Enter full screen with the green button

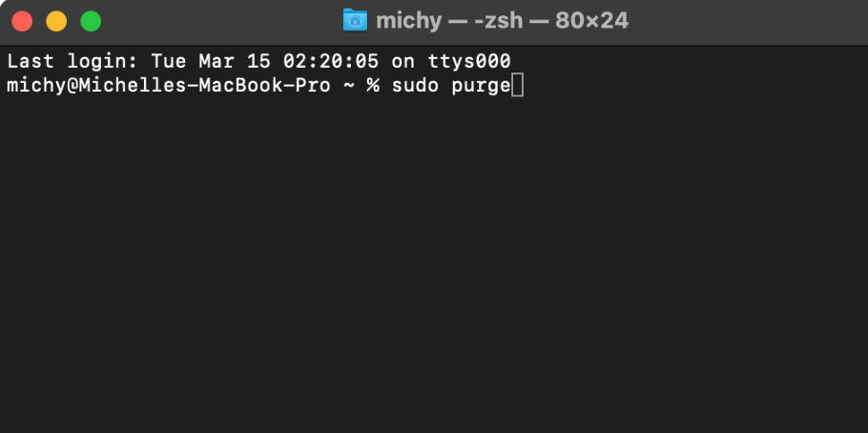(91, 21)
